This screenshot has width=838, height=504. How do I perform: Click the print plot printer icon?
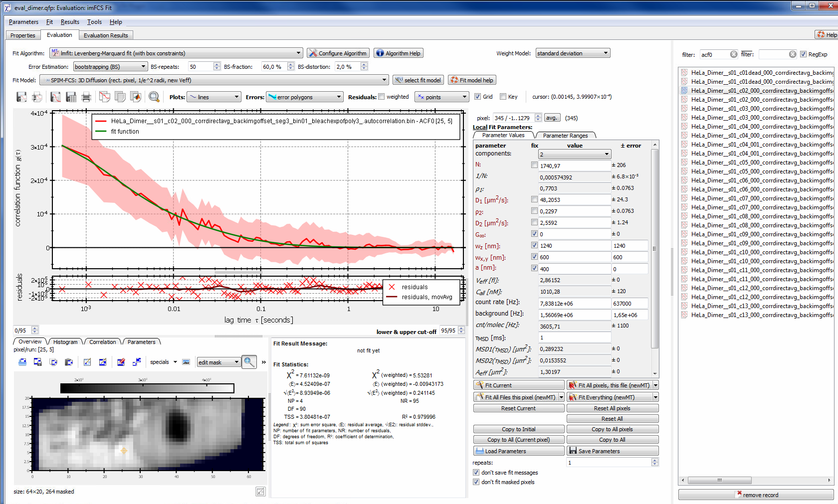[x=86, y=97]
